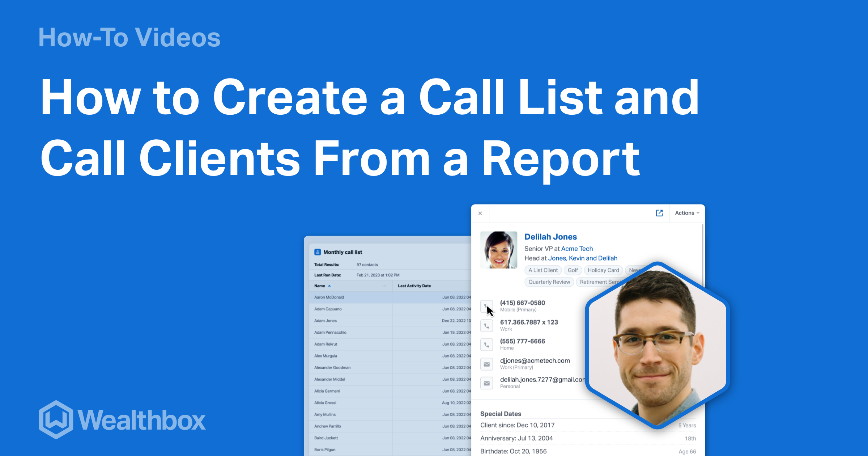Click the Wealthbox logo
The image size is (868, 456).
(122, 421)
